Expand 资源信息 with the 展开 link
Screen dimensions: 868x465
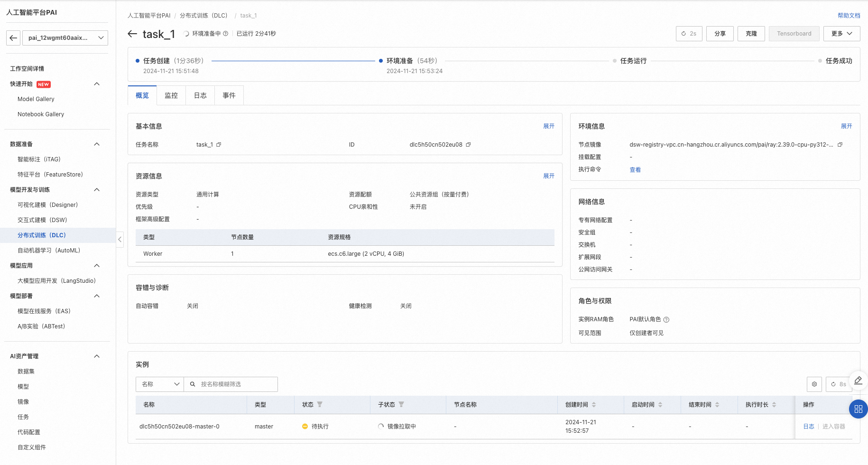549,176
